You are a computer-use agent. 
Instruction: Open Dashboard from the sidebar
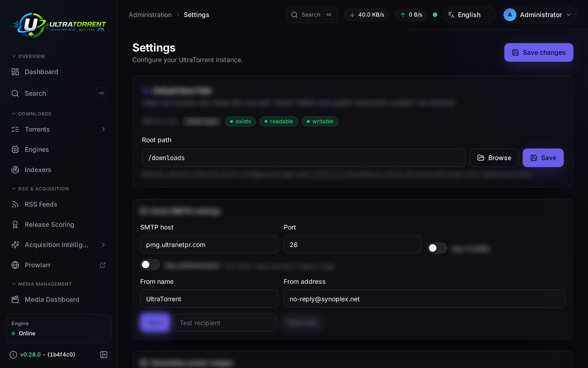pyautogui.click(x=58, y=72)
